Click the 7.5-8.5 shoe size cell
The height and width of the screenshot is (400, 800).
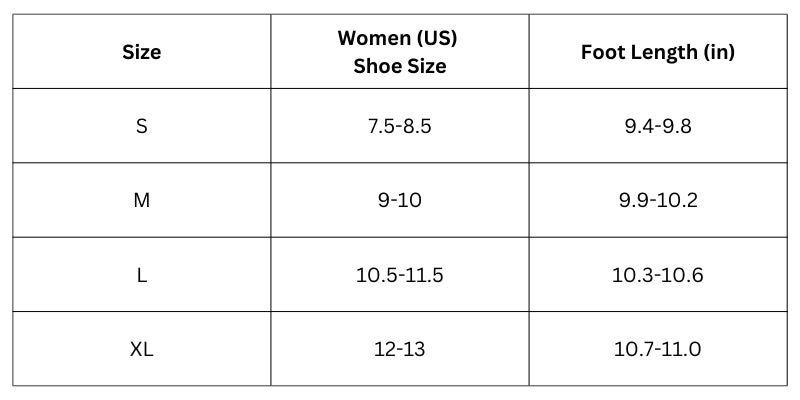(x=399, y=126)
